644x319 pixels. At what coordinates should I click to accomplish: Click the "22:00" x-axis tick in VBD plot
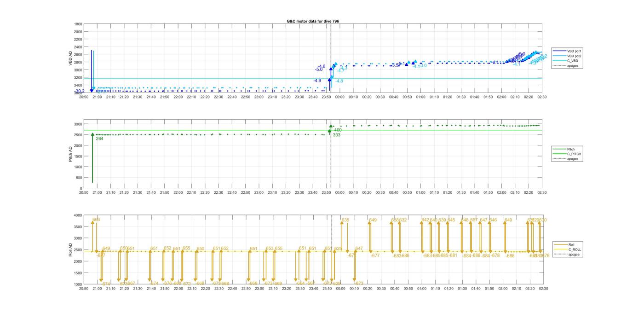coord(178,97)
